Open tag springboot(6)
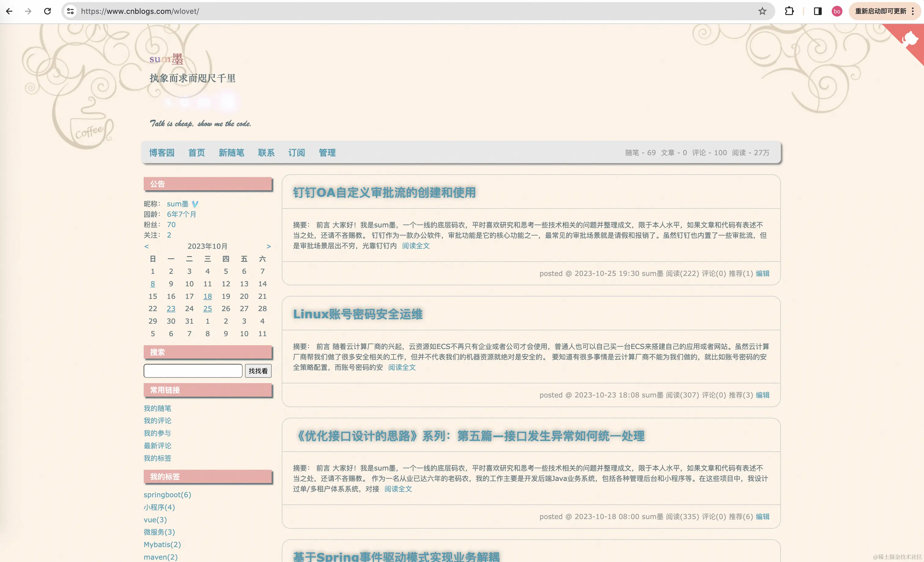The image size is (924, 562). (x=167, y=495)
